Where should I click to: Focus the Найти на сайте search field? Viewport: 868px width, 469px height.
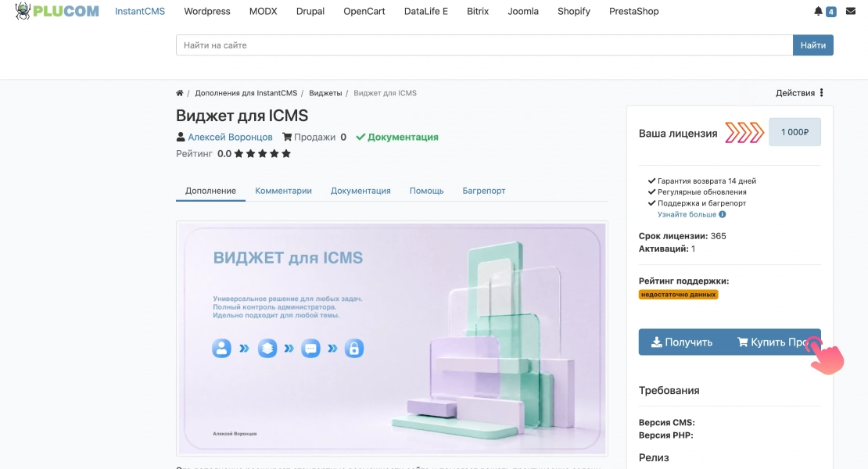pyautogui.click(x=484, y=45)
